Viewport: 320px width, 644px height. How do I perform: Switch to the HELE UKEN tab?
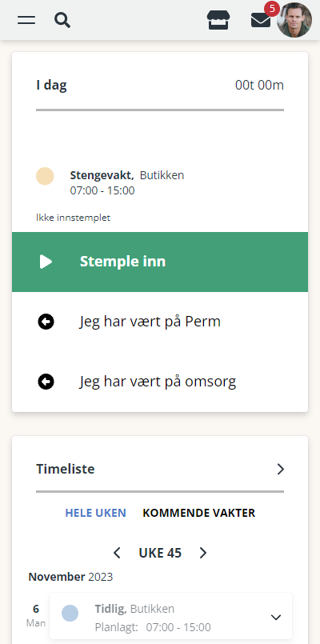(96, 513)
